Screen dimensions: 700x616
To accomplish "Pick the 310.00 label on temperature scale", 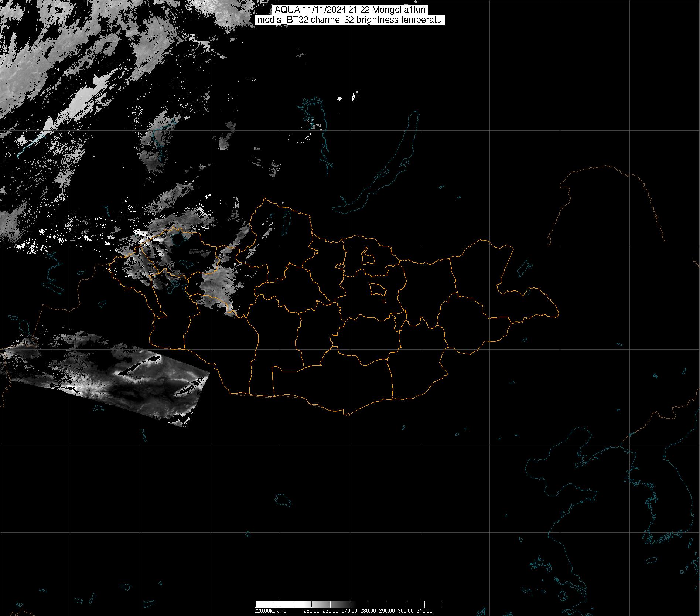I will pos(424,611).
